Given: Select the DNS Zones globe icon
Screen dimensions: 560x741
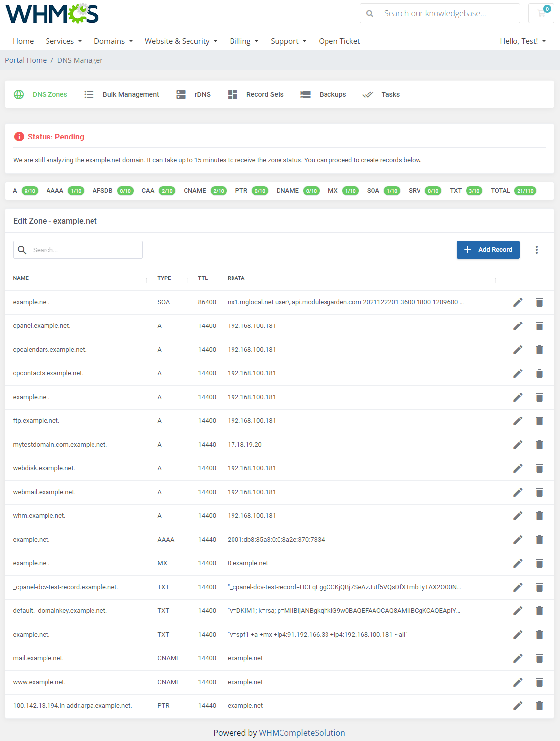Looking at the screenshot, I should pos(18,94).
